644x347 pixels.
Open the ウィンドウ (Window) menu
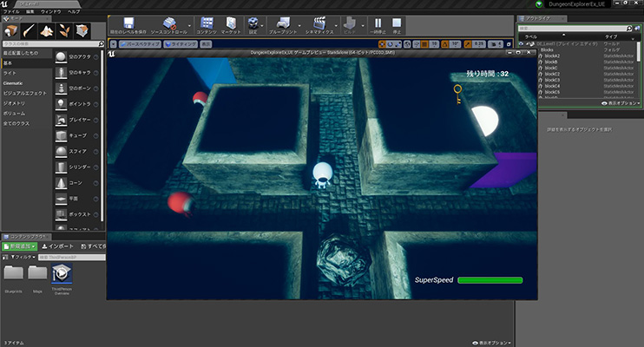point(51,11)
